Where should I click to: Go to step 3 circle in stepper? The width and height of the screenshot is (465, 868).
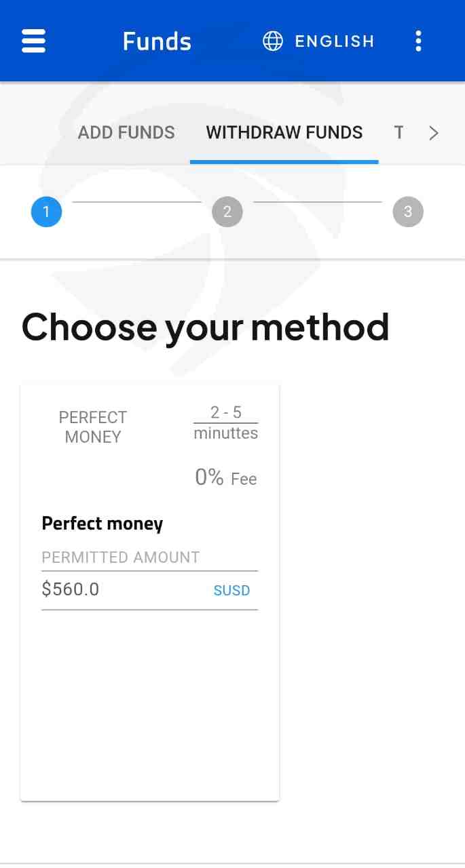point(407,212)
